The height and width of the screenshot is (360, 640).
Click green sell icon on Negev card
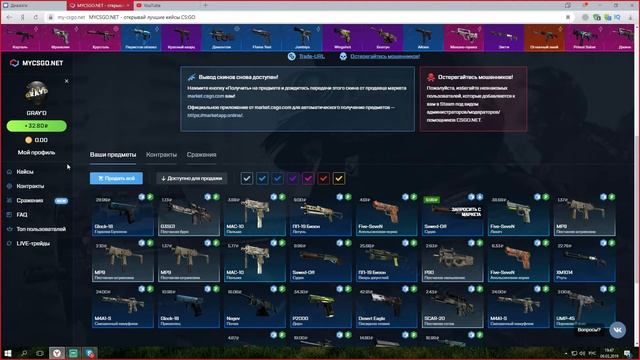tap(282, 289)
